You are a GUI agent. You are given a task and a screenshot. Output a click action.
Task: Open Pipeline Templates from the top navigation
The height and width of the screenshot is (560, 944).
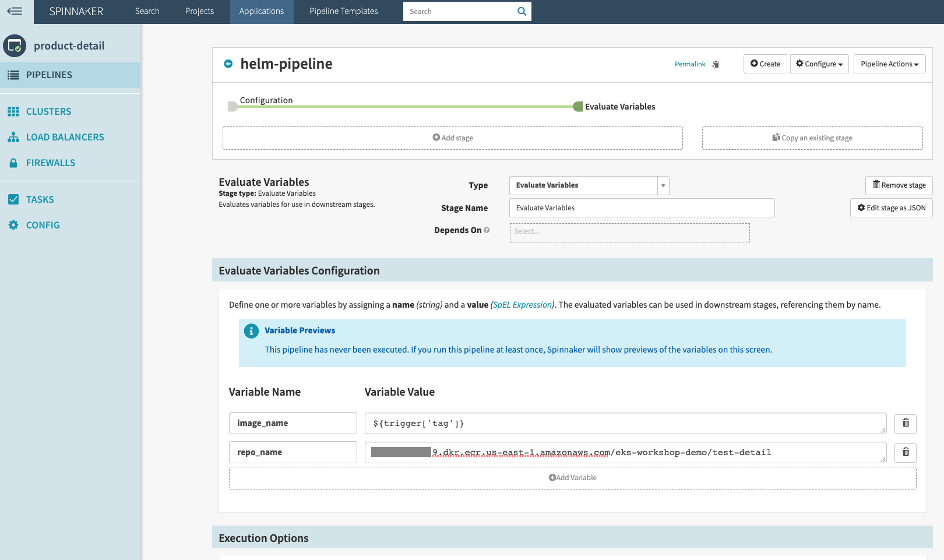(x=343, y=11)
